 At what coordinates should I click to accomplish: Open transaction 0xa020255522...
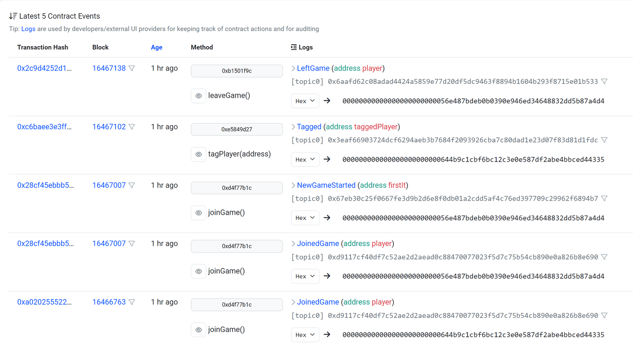pos(44,302)
